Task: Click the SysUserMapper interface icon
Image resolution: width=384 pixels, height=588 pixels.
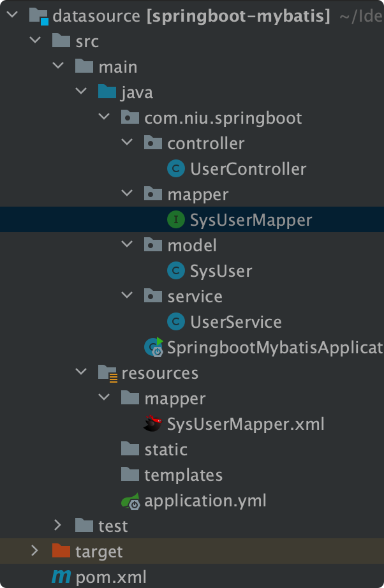Action: [175, 220]
